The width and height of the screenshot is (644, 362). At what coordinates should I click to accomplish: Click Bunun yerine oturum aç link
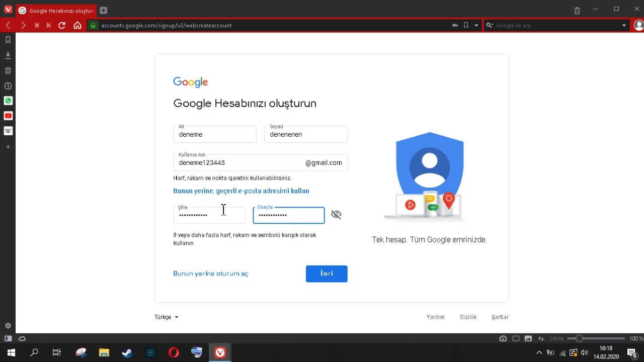pos(211,274)
